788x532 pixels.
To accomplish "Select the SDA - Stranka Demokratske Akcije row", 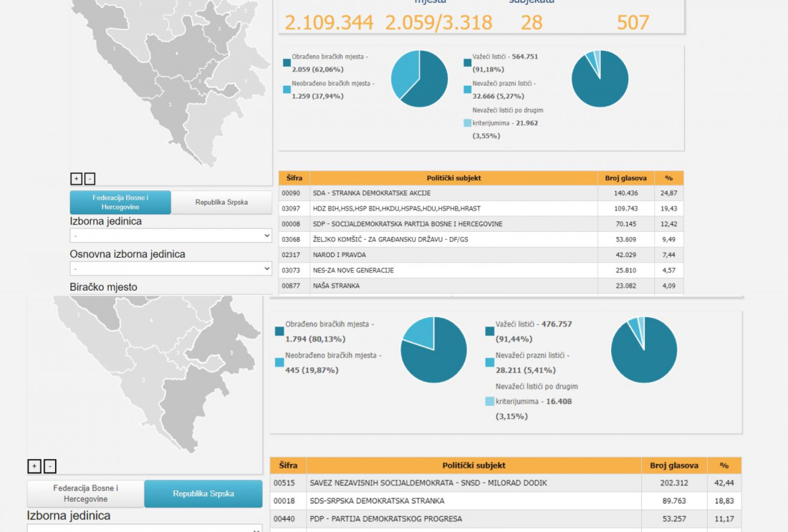I will pos(453,193).
